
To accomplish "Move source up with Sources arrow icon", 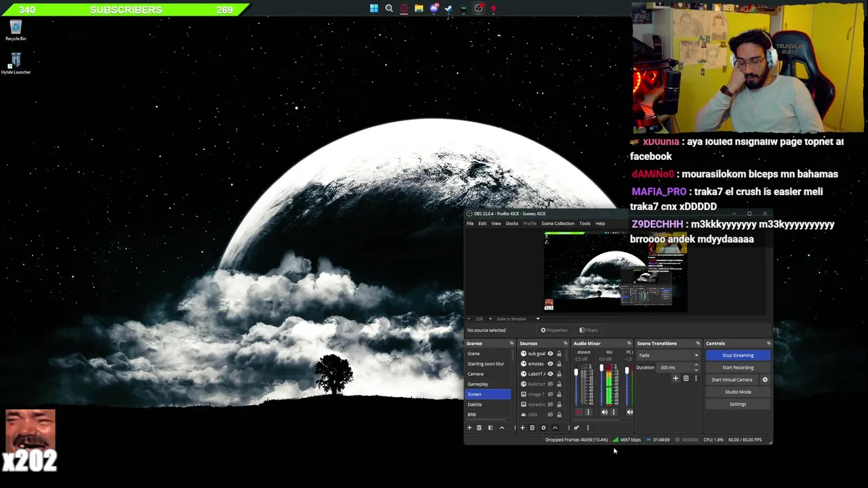I will (x=555, y=428).
